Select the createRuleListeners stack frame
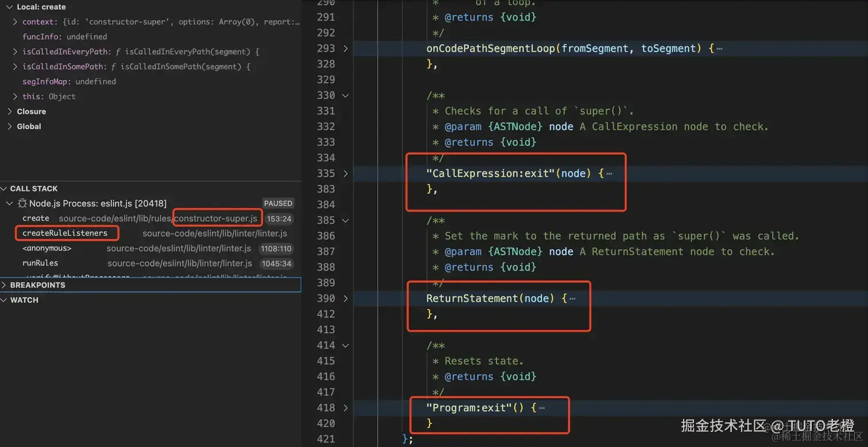The height and width of the screenshot is (447, 868). 150,233
